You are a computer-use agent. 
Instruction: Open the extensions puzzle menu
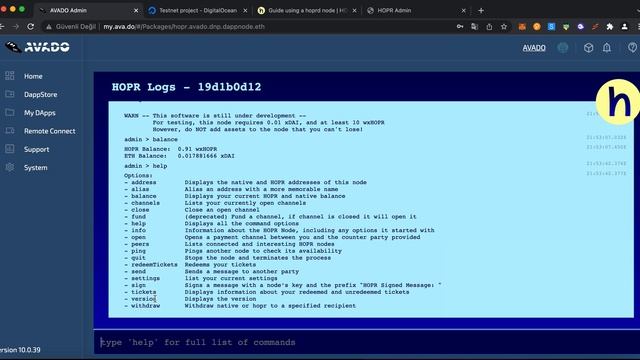(x=610, y=27)
